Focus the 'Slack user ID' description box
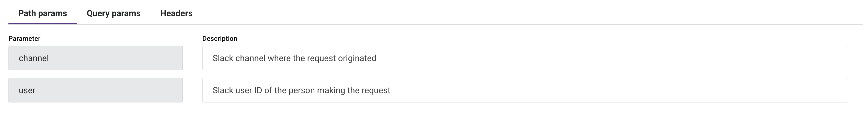 tap(525, 90)
